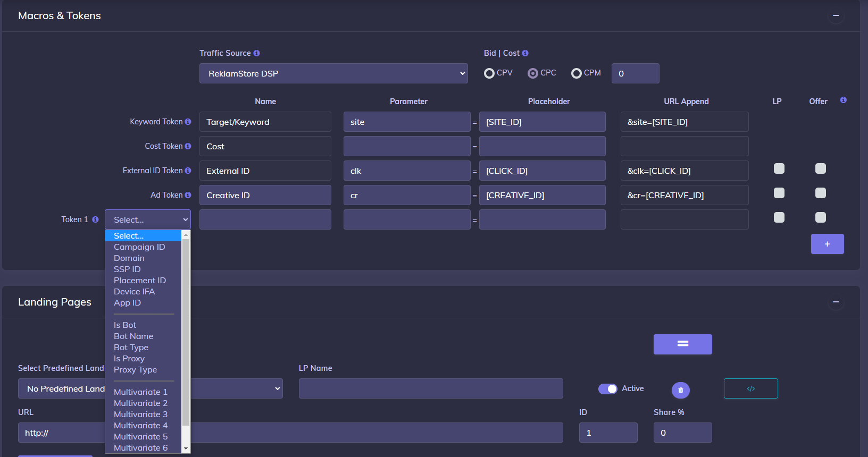Click the Cost Token info icon
The height and width of the screenshot is (457, 868).
coord(188,146)
